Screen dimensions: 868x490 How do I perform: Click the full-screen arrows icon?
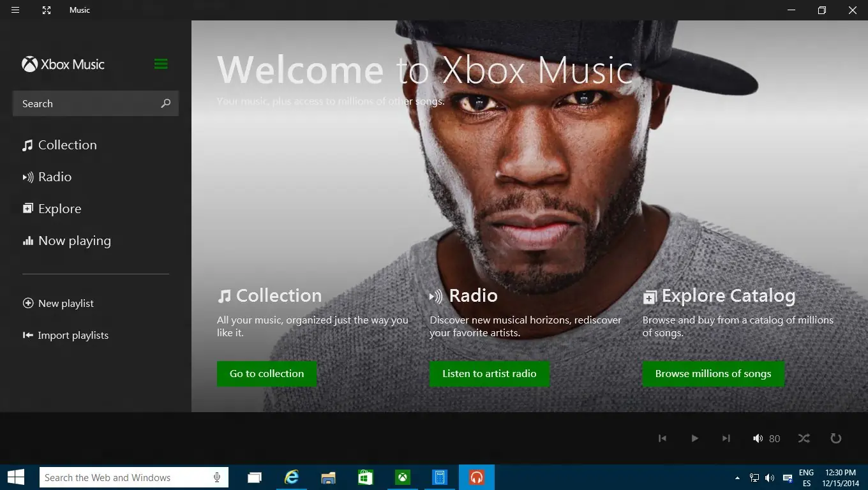pyautogui.click(x=46, y=10)
